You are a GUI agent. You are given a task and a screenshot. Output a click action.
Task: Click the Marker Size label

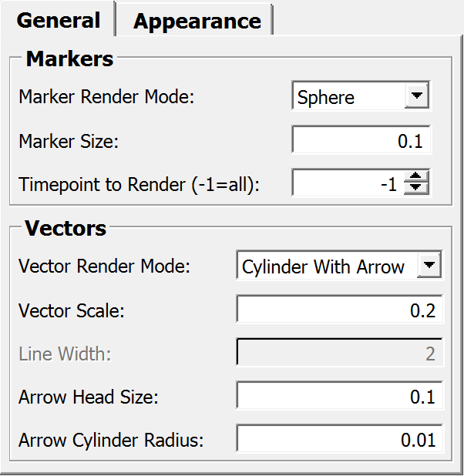coord(69,142)
